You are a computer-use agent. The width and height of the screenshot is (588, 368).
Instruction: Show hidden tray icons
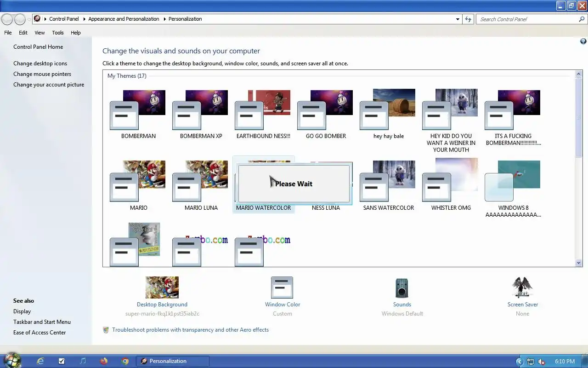tap(520, 362)
